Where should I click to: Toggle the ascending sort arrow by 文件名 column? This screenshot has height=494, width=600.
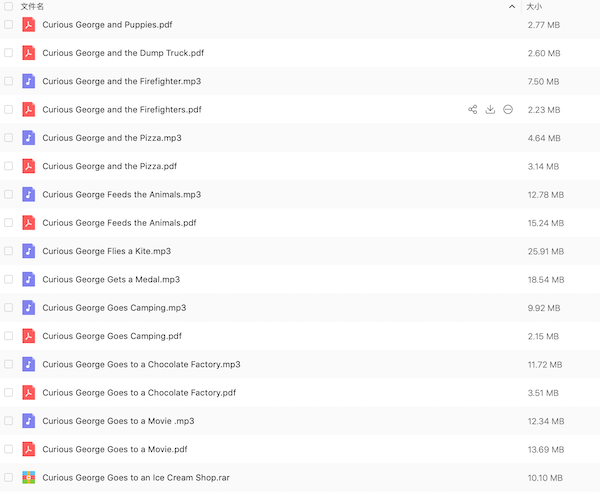coord(512,6)
